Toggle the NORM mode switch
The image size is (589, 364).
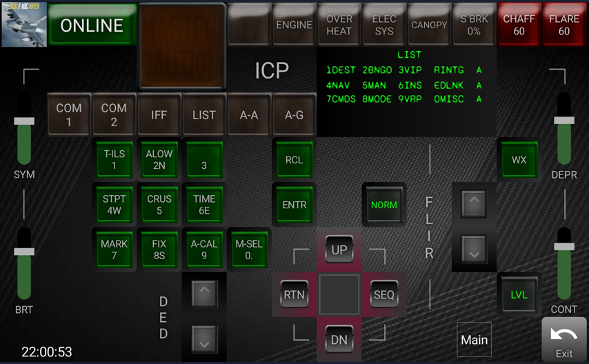pyautogui.click(x=383, y=205)
